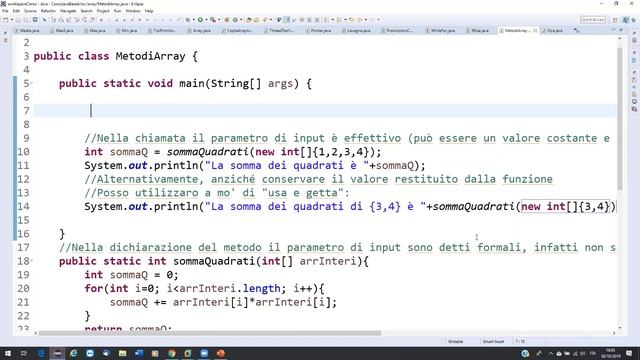Open the Window menu
The width and height of the screenshot is (640, 360).
pyautogui.click(x=133, y=11)
